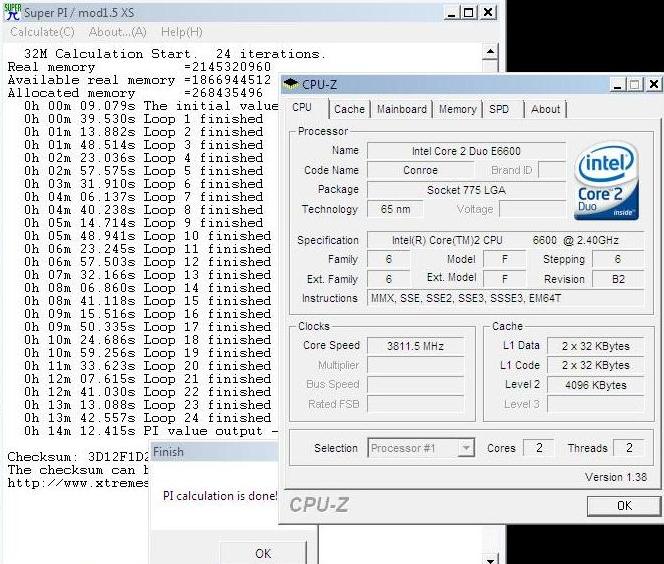This screenshot has width=664, height=564.
Task: Switch to the SPD tab in CPU-Z
Action: [x=499, y=109]
